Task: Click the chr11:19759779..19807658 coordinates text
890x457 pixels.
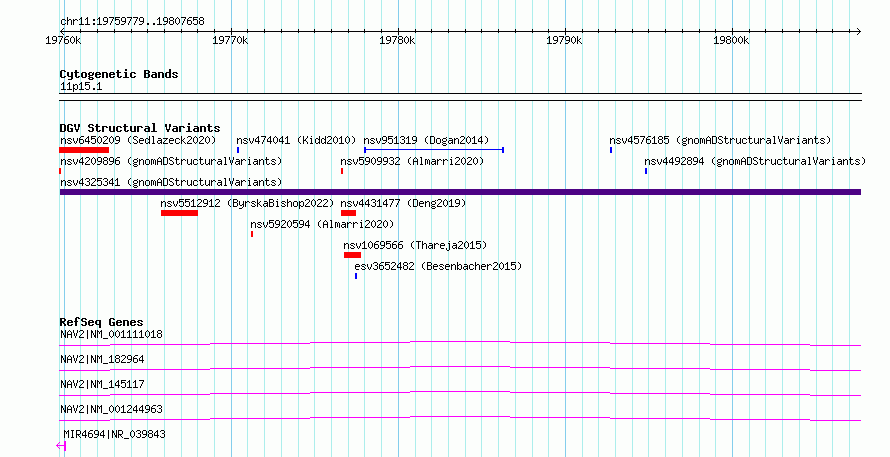Action: (132, 22)
